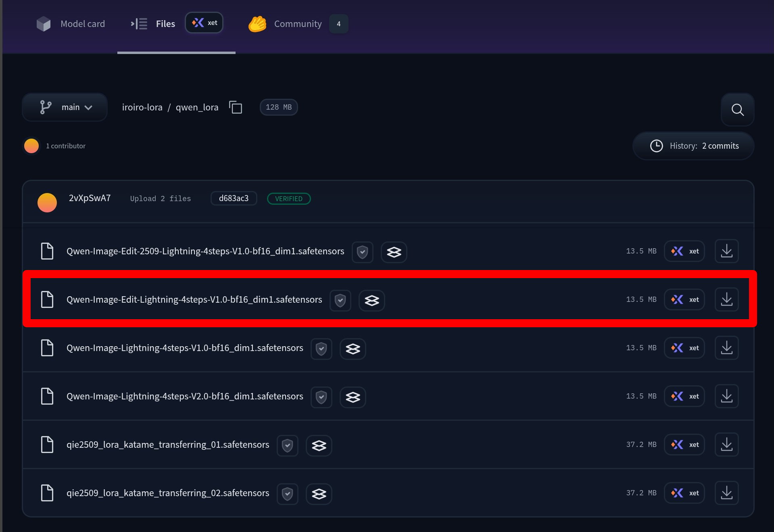
Task: Open Qwen-Image-Lightning-4steps-V1.0-bf16_dim1.safetensors file
Action: point(185,348)
